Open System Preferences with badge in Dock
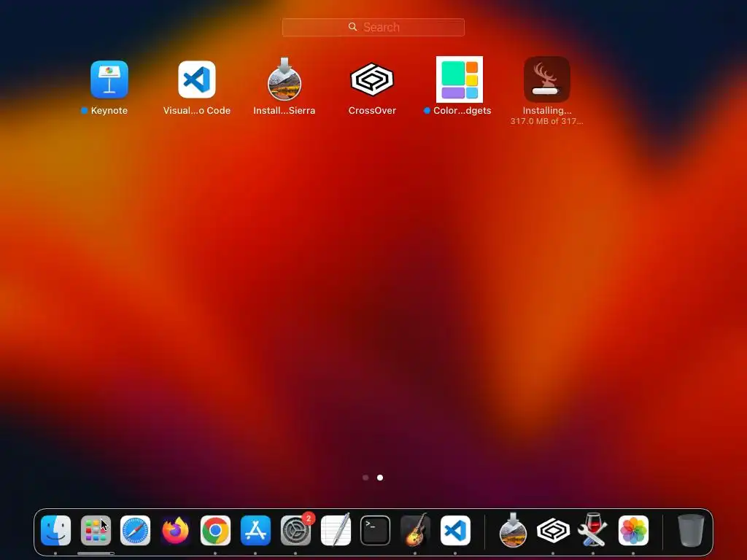 pyautogui.click(x=296, y=531)
